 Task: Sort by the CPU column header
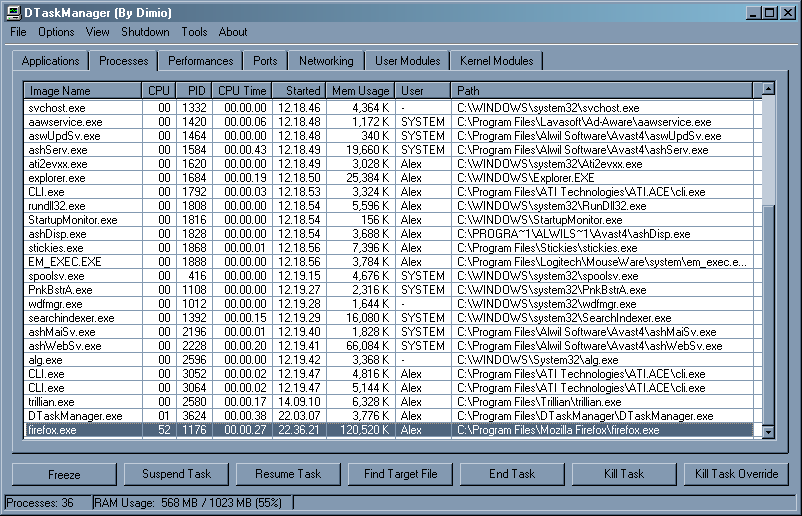(159, 91)
